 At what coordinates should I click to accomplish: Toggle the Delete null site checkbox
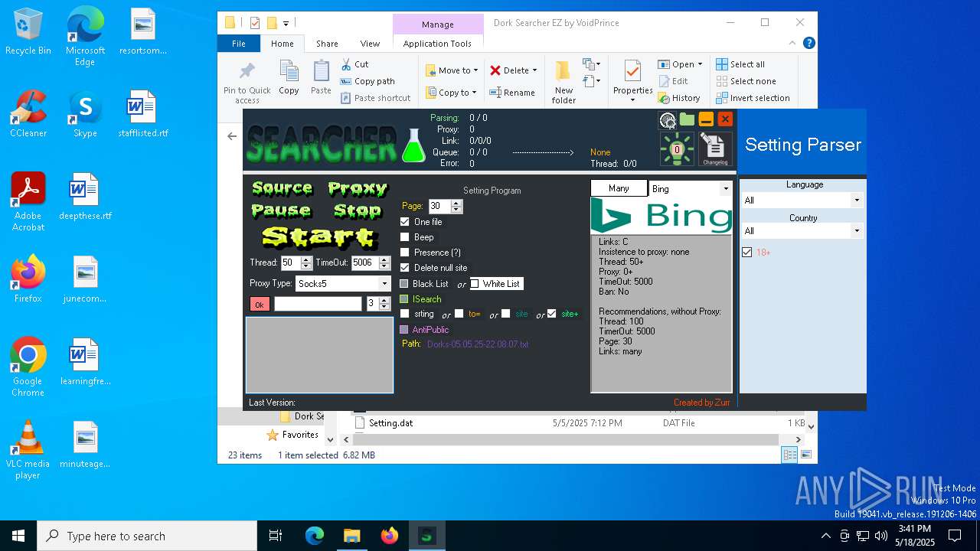[405, 268]
